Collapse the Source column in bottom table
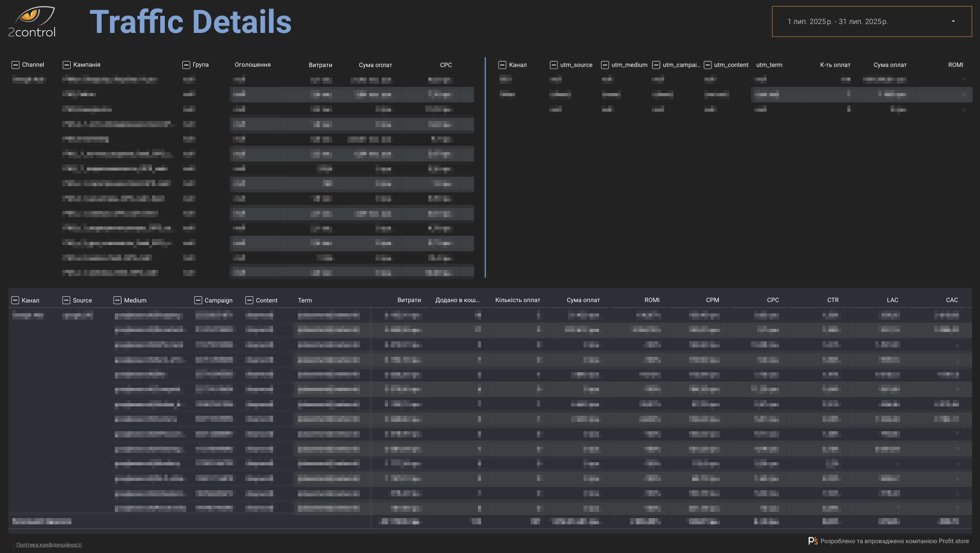 point(66,300)
